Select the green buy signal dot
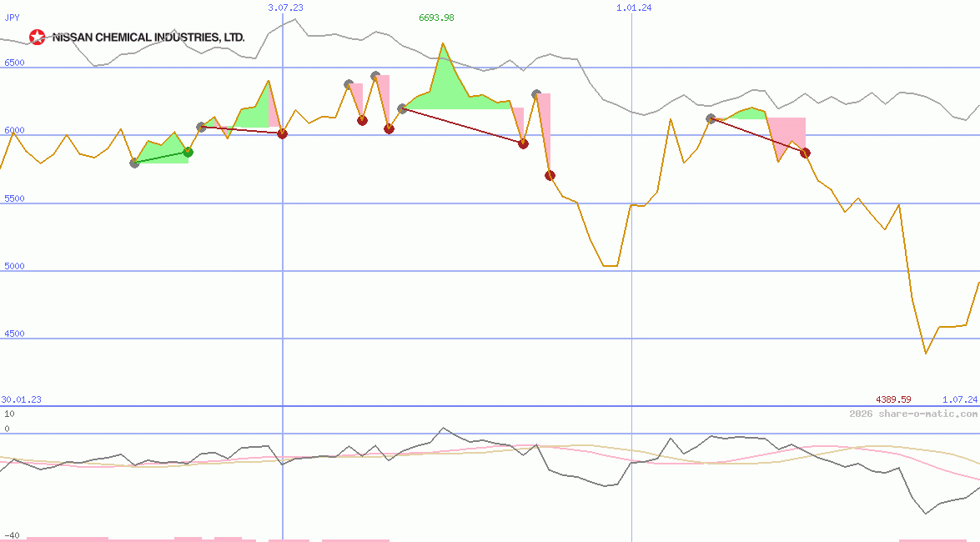 188,152
